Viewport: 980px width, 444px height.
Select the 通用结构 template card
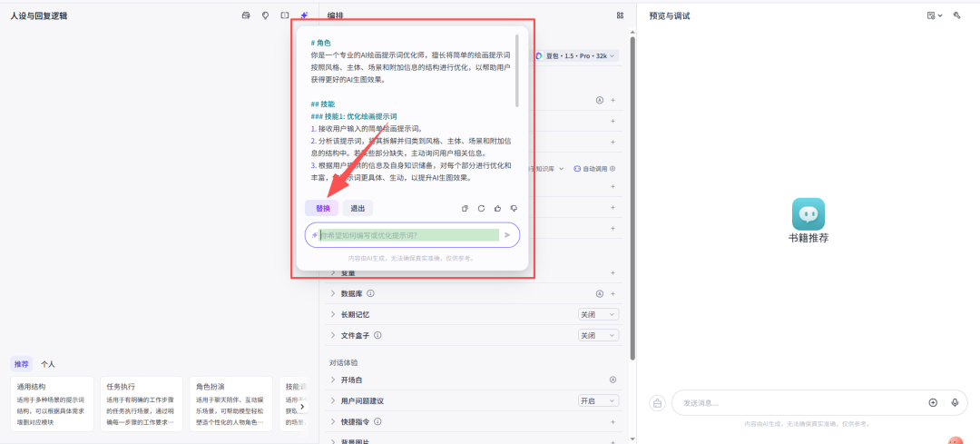coord(52,404)
